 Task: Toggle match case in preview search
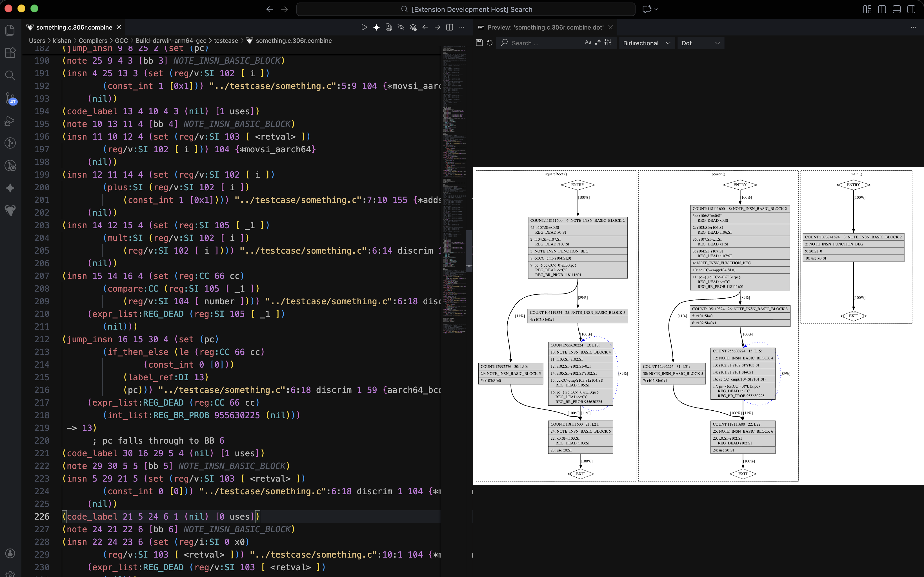(x=588, y=42)
